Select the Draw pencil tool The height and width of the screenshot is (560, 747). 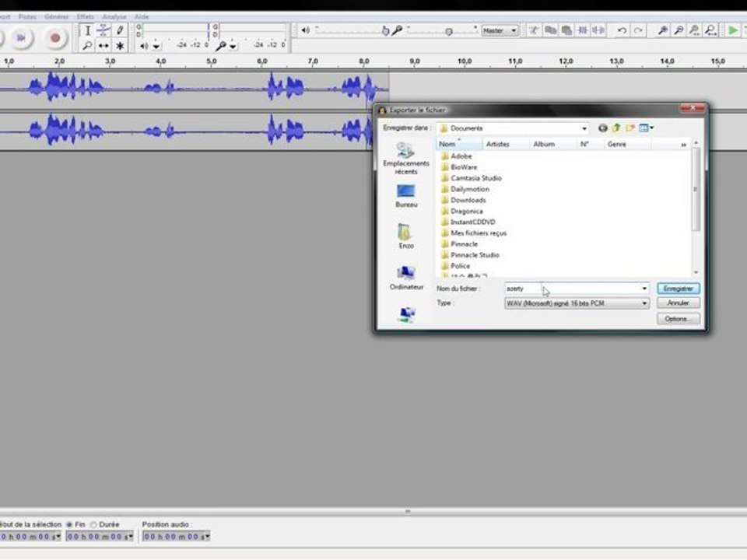point(120,31)
